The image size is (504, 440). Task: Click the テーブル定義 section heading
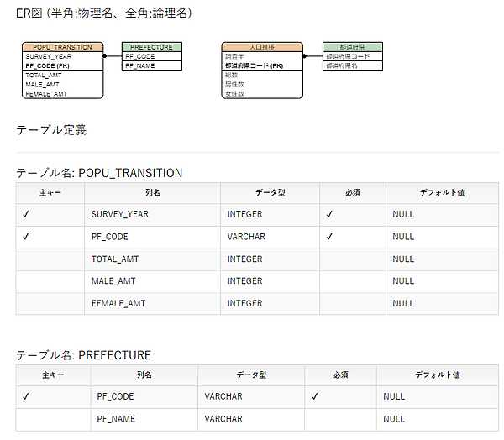[51, 130]
